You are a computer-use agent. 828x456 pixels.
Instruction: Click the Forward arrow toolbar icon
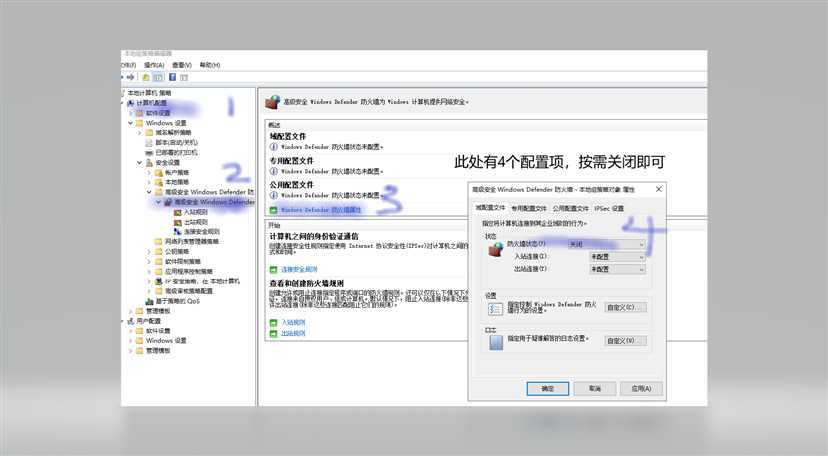(x=130, y=77)
